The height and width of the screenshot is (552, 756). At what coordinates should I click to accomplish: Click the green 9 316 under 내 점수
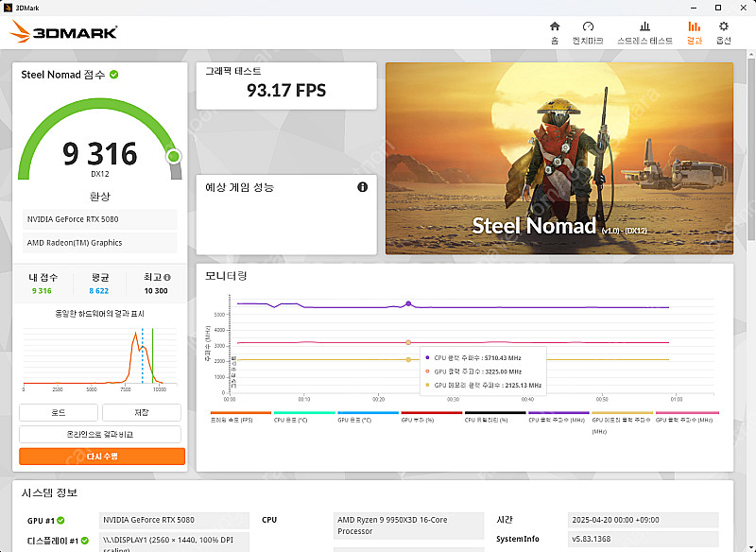point(42,291)
